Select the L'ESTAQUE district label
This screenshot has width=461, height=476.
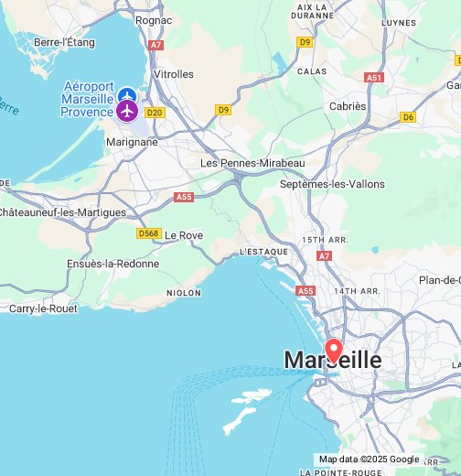(x=264, y=252)
